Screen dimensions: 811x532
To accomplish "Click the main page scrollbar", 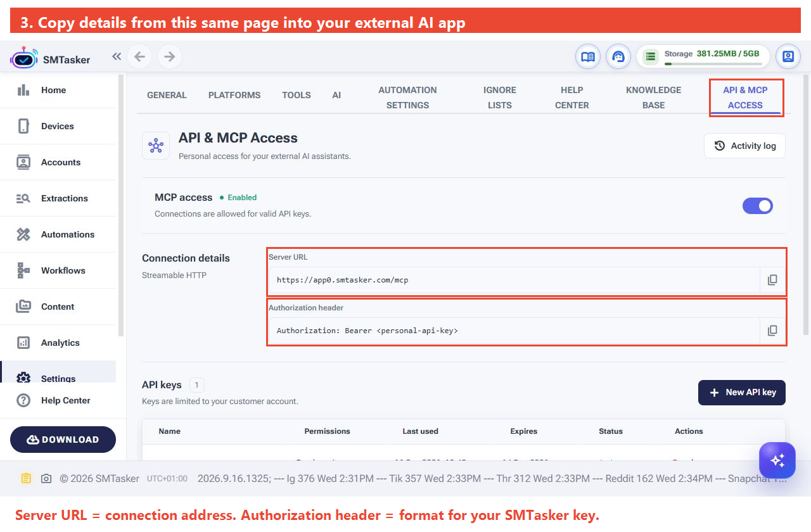I will 807,204.
